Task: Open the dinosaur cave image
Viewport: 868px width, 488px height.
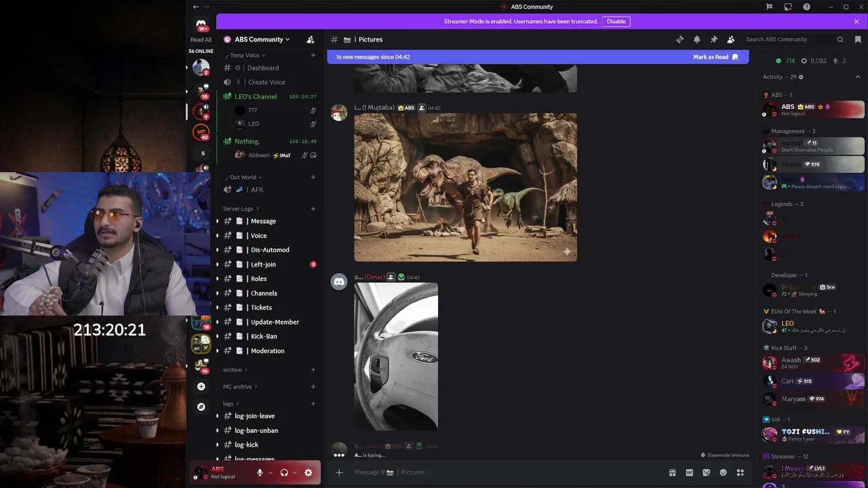Action: (465, 187)
